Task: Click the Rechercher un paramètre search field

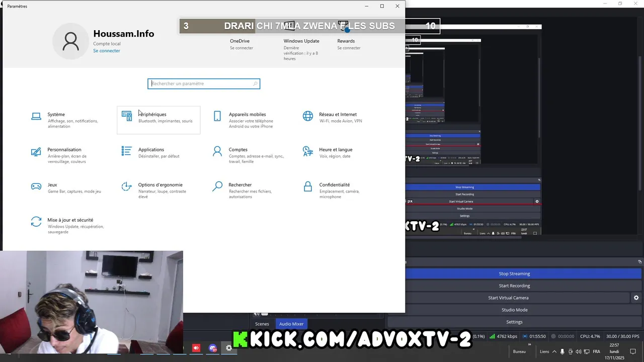Action: click(204, 84)
